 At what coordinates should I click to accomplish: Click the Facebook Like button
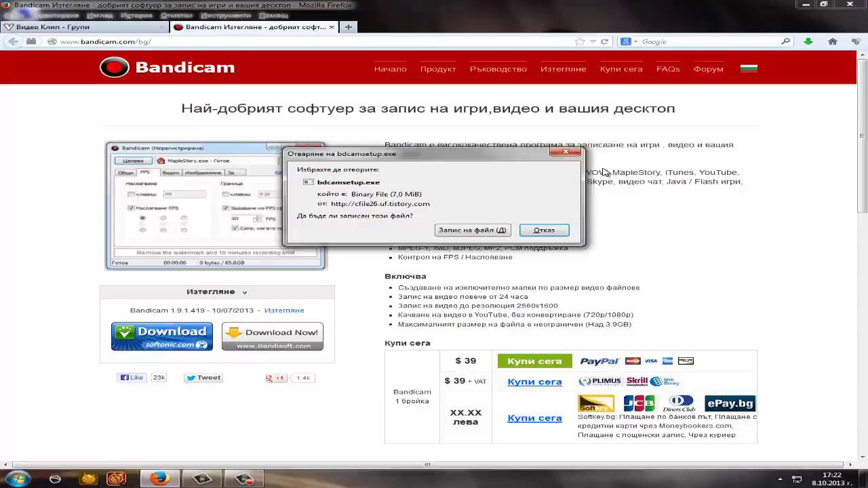click(x=132, y=378)
